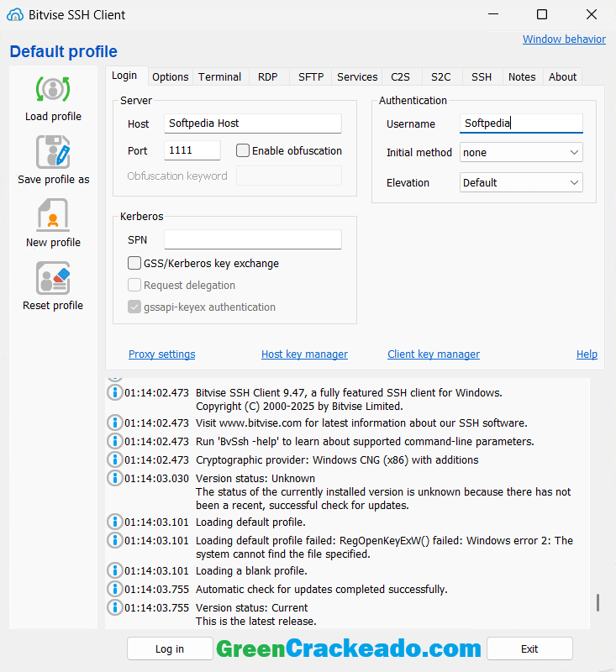Image resolution: width=616 pixels, height=672 pixels.
Task: Open the Elevation dropdown
Action: (x=521, y=182)
